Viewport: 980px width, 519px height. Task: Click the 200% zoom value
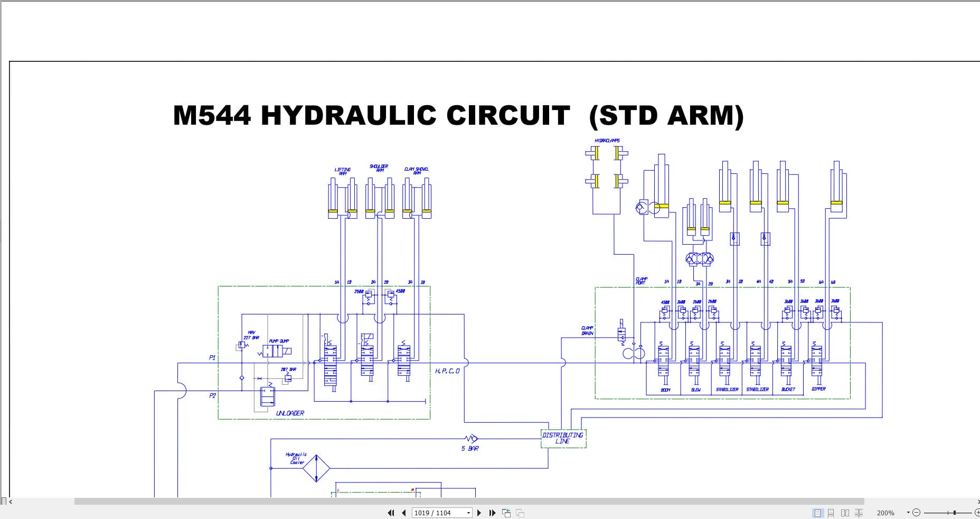point(885,513)
